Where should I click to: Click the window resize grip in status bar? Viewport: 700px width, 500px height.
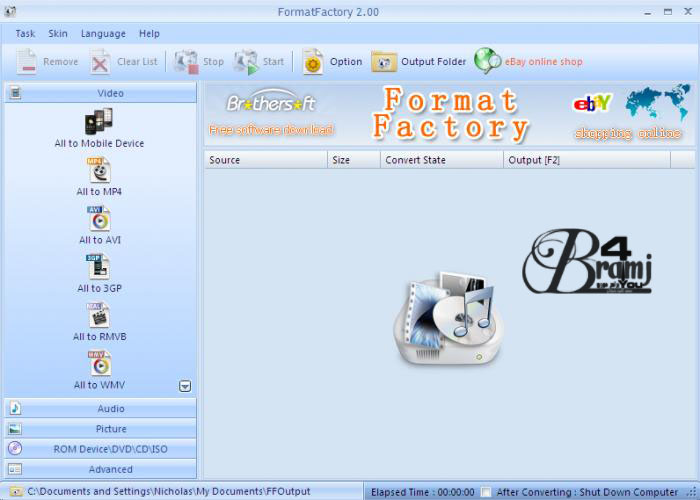tap(692, 492)
